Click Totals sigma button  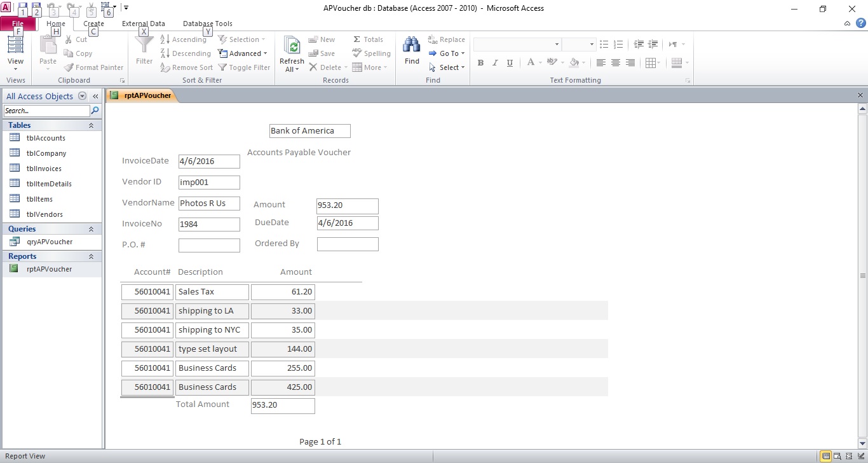[x=368, y=39]
